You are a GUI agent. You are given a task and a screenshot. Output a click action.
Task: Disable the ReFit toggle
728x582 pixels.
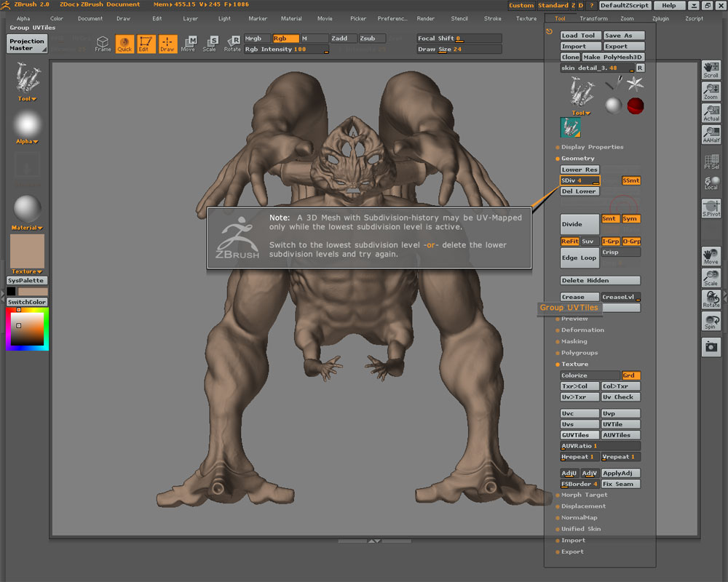(569, 242)
